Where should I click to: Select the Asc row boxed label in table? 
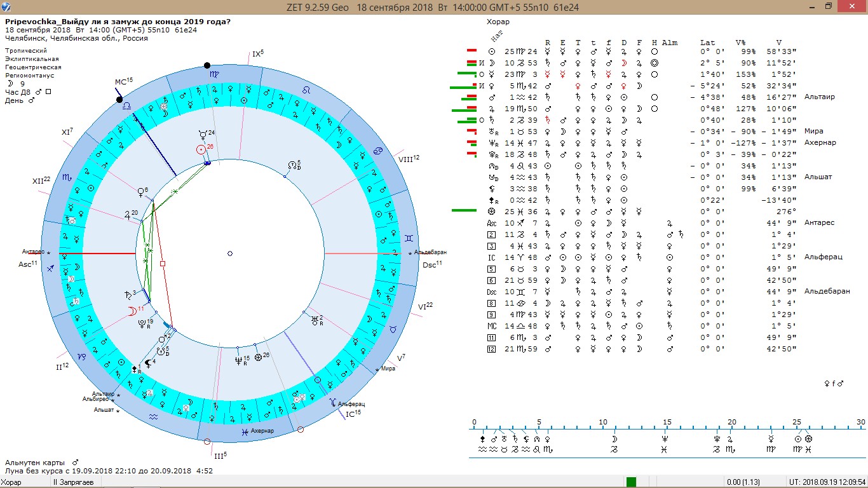(491, 223)
